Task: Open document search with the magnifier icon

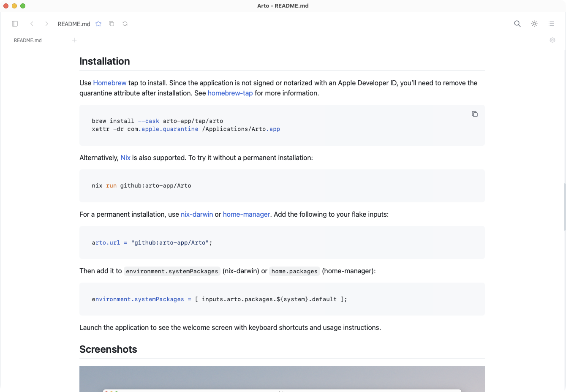Action: (517, 24)
